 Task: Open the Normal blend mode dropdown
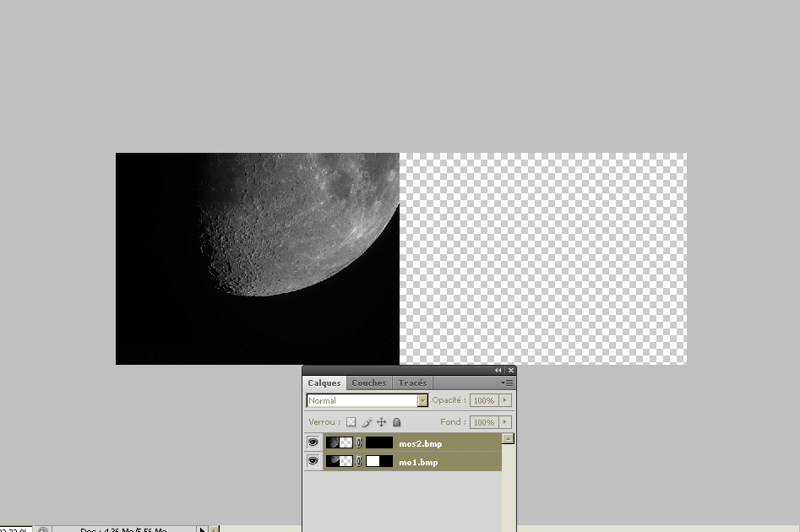(x=367, y=400)
